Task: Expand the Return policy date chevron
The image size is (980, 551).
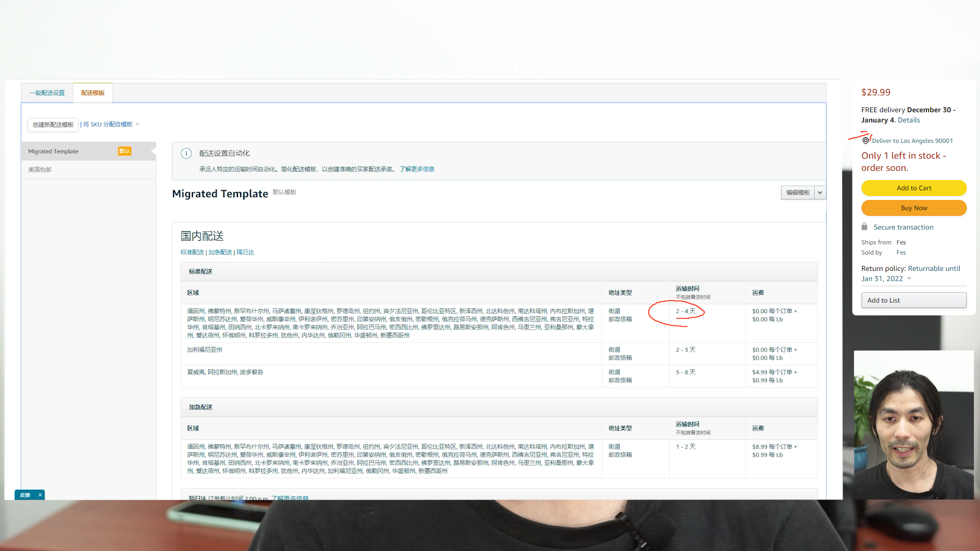Action: tap(909, 279)
